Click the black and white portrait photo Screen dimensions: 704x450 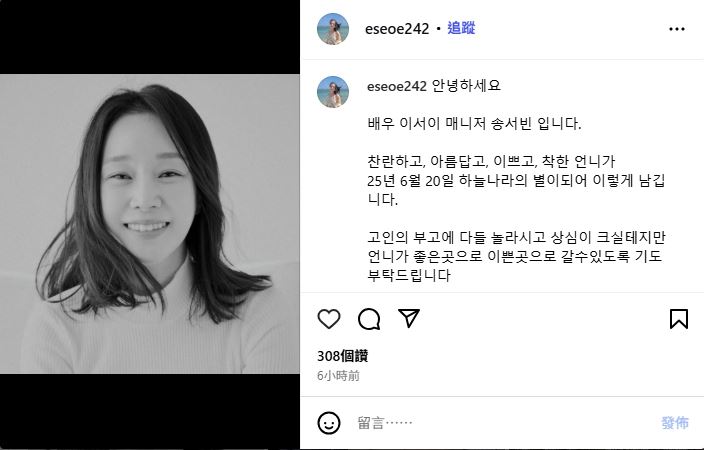150,224
